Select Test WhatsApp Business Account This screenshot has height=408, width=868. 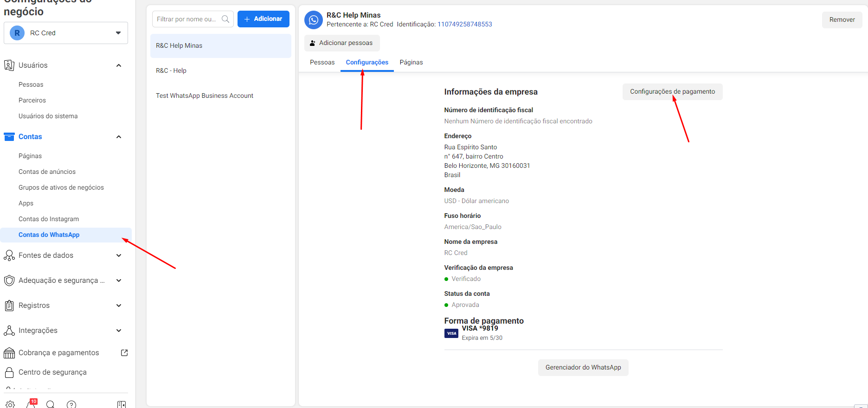pyautogui.click(x=221, y=96)
